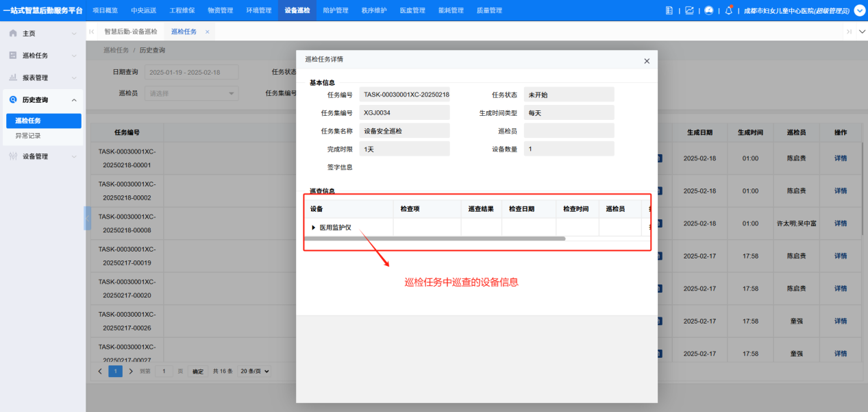Click the 报表管理 chart icon in sidebar
Image resolution: width=868 pixels, height=412 pixels.
point(13,77)
